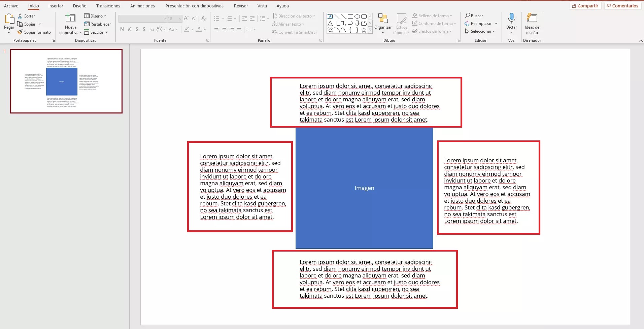Clear all formatting with the eraser A icon

point(204,19)
